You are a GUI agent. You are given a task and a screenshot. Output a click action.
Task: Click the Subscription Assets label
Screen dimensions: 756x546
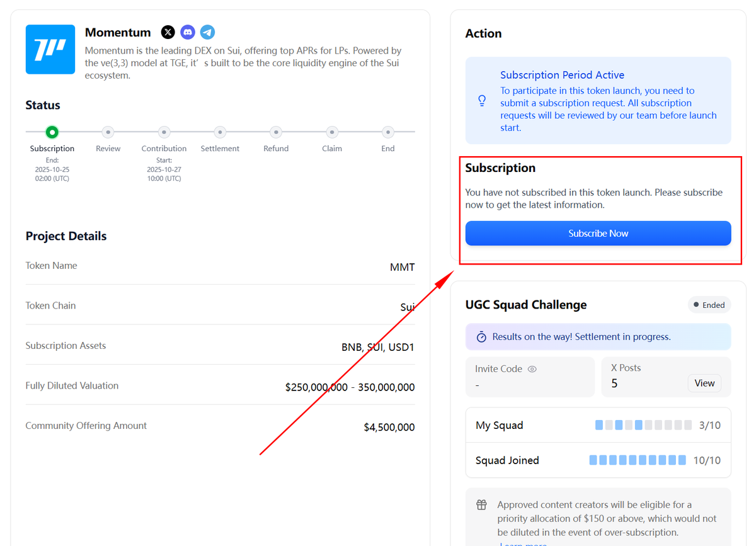point(66,346)
